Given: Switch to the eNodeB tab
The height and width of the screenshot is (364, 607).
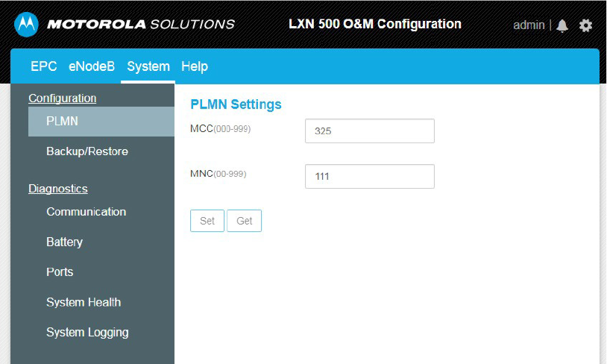Looking at the screenshot, I should (x=92, y=66).
